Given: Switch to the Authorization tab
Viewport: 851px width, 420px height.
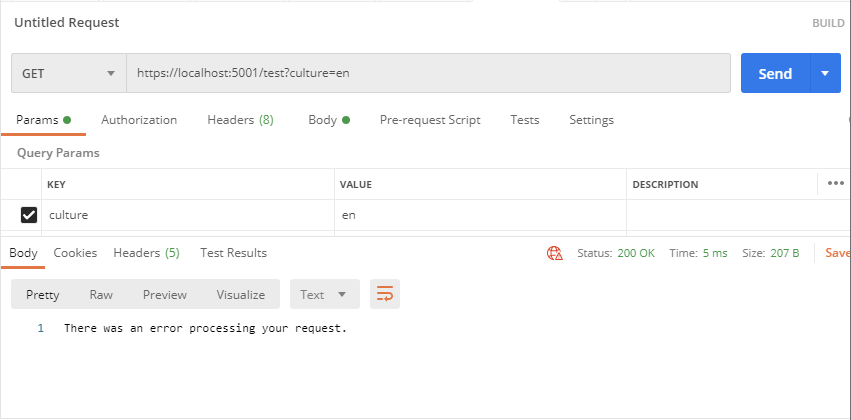Looking at the screenshot, I should click(x=139, y=120).
